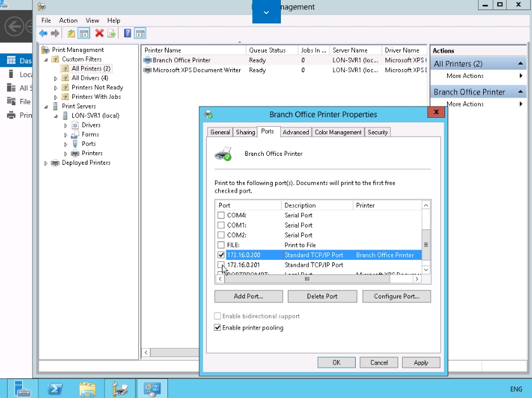This screenshot has width=532, height=398.
Task: Uncheck Enable printer pooling
Action: 218,328
